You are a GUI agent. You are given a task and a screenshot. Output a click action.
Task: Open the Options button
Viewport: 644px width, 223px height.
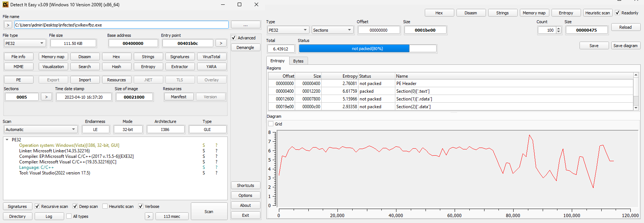tap(245, 195)
